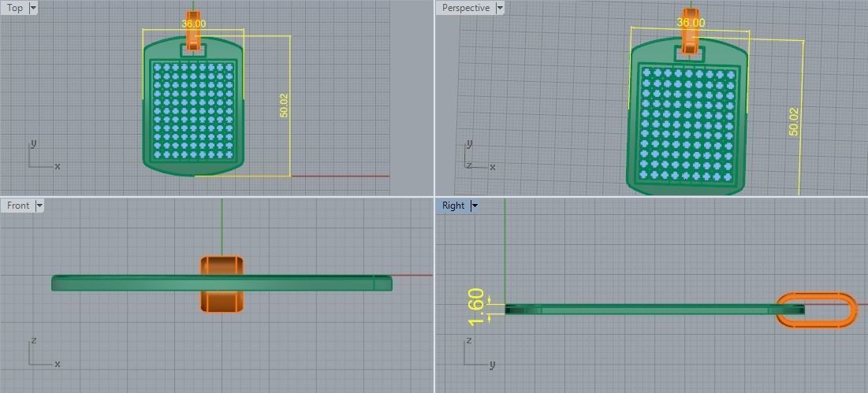Viewport: 868px width, 393px height.
Task: Select the 36.00 dimension in Top view
Action: (193, 24)
